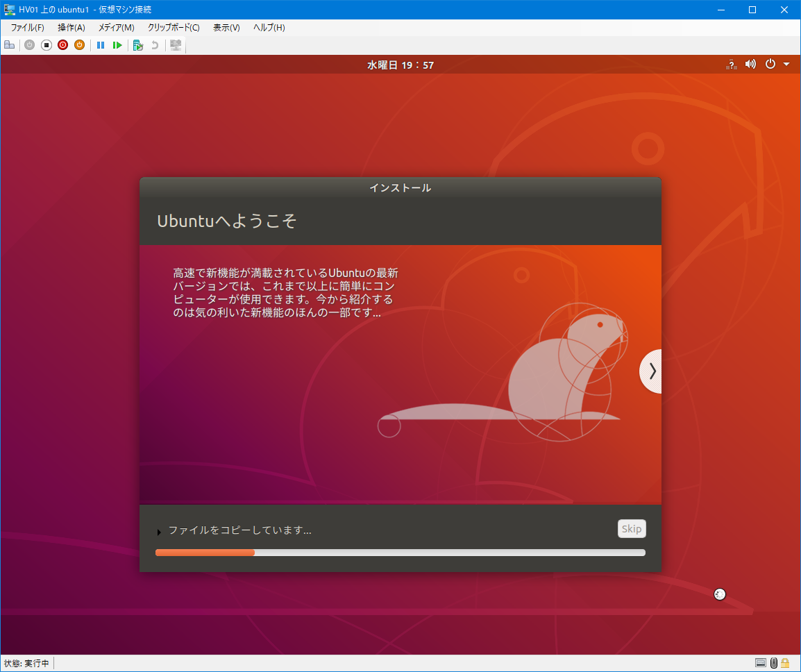Click the Ubuntu network status icon
The height and width of the screenshot is (672, 801).
(x=731, y=65)
